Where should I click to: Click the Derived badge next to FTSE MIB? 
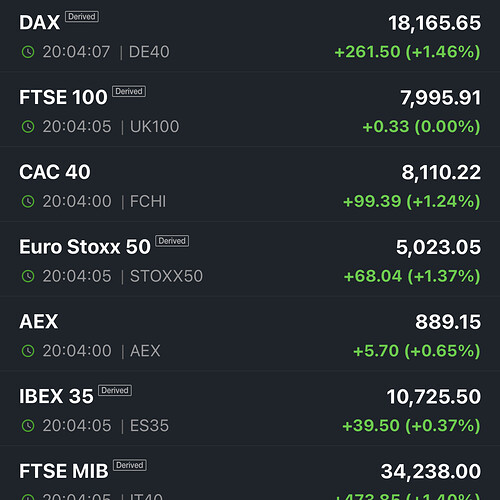tap(130, 465)
